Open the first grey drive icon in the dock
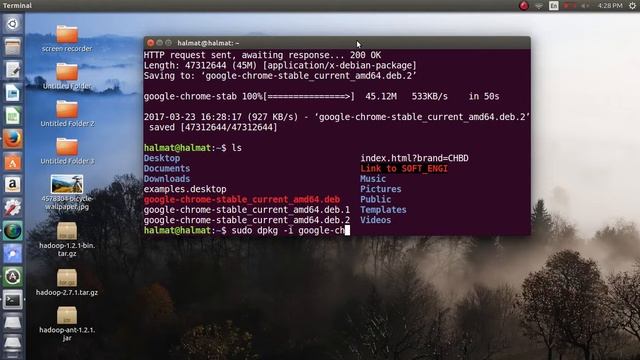640x360 pixels. tap(13, 323)
